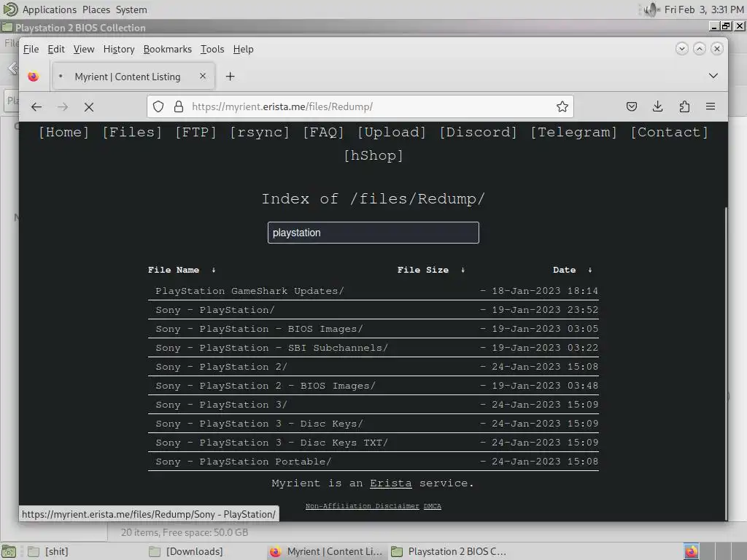747x560 pixels.
Task: Click the [Home] navigation link
Action: tap(64, 133)
